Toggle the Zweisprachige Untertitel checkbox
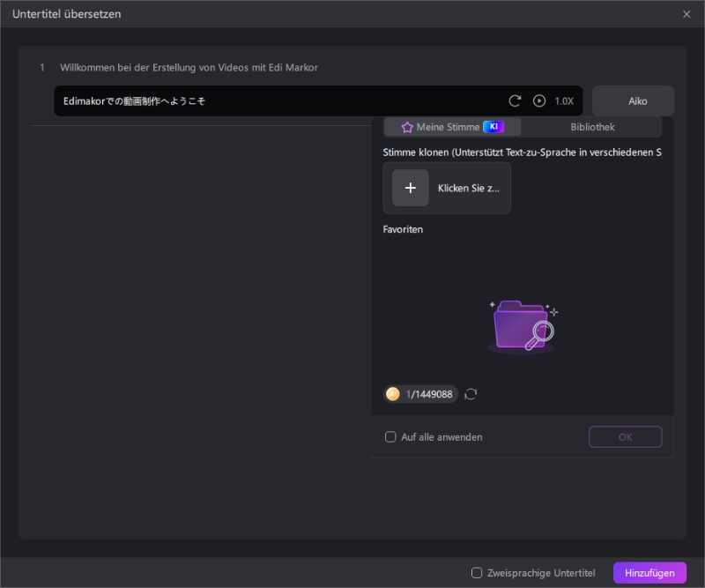The image size is (705, 588). [x=477, y=573]
